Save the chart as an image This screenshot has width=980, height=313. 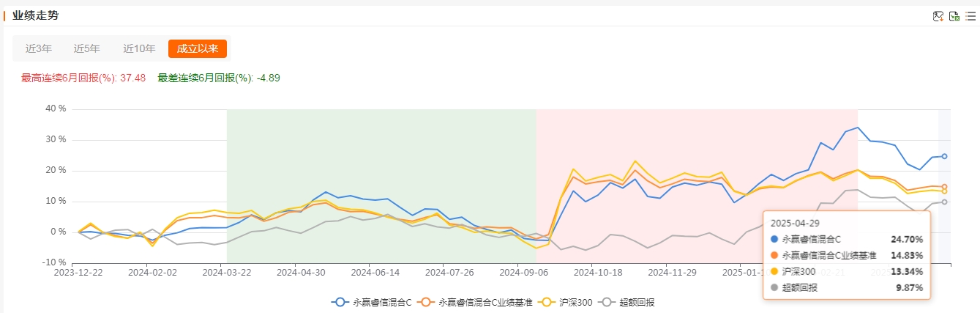[x=938, y=16]
